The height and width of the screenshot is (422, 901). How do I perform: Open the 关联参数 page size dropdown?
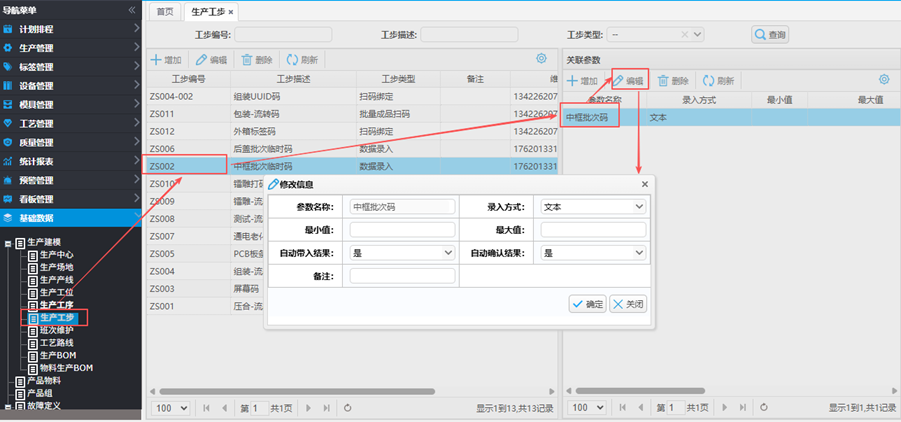[x=587, y=408]
